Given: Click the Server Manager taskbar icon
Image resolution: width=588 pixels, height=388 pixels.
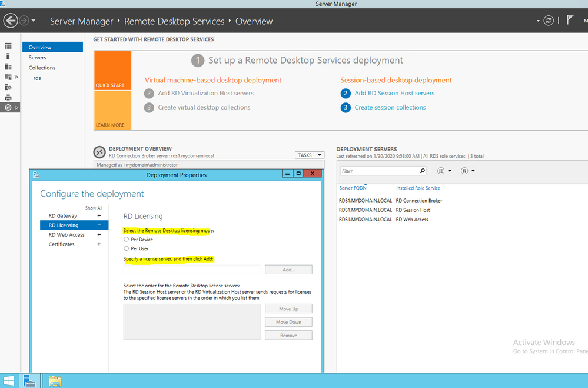Looking at the screenshot, I should [x=29, y=381].
